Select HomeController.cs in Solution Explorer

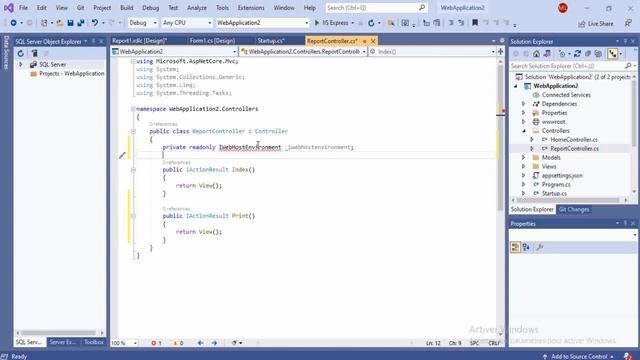coord(573,140)
